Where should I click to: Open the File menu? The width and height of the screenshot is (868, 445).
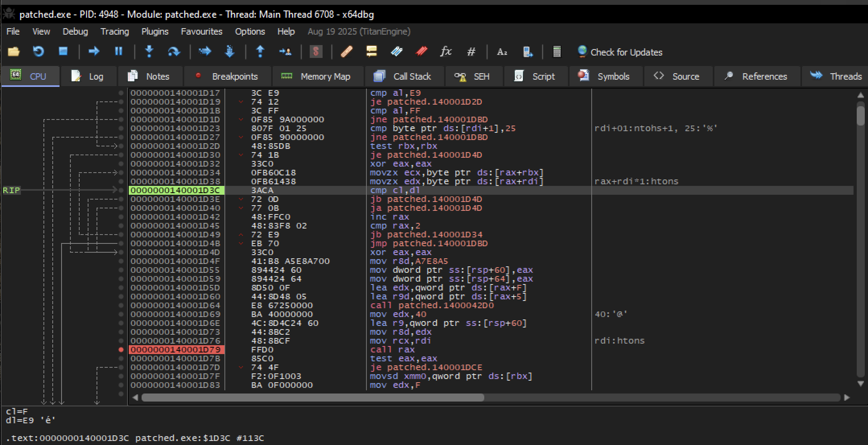click(13, 31)
